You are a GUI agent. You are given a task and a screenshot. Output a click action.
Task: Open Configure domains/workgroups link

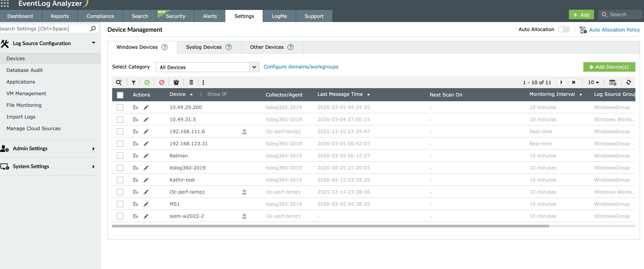pos(301,67)
